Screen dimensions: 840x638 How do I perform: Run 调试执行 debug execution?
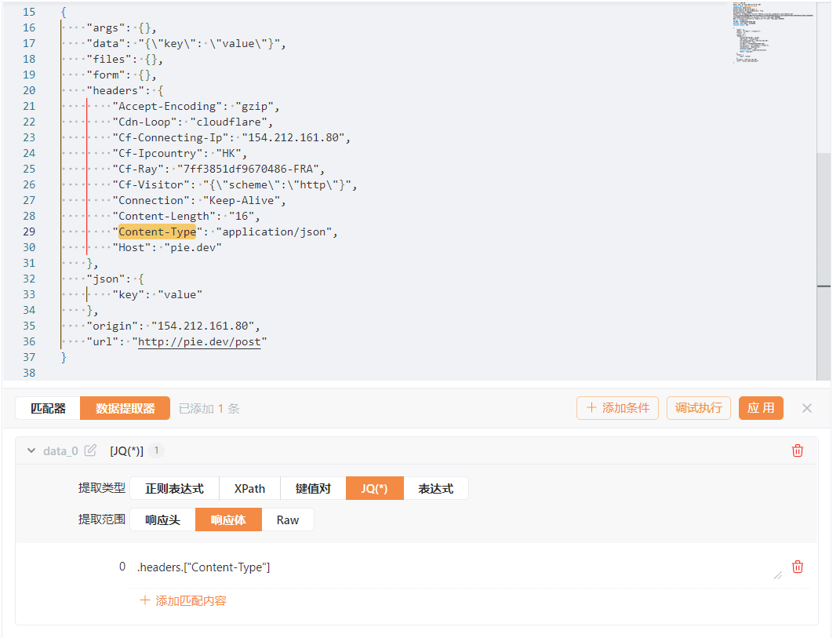point(699,408)
